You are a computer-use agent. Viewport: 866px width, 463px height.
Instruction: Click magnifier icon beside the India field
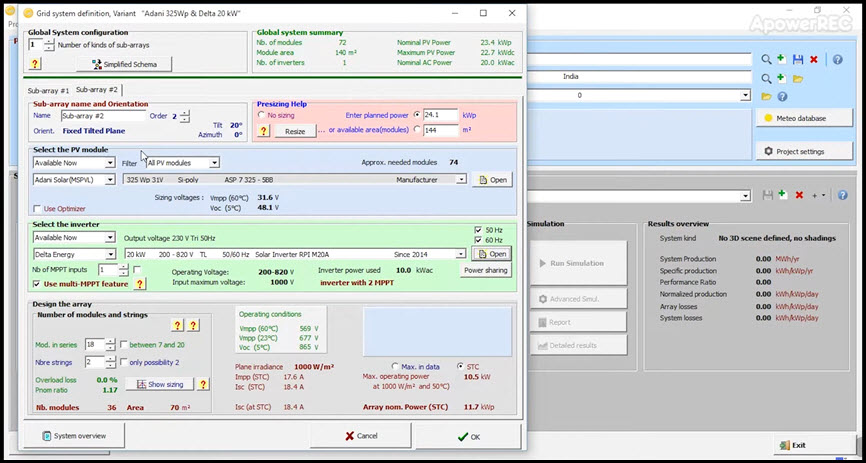[766, 78]
